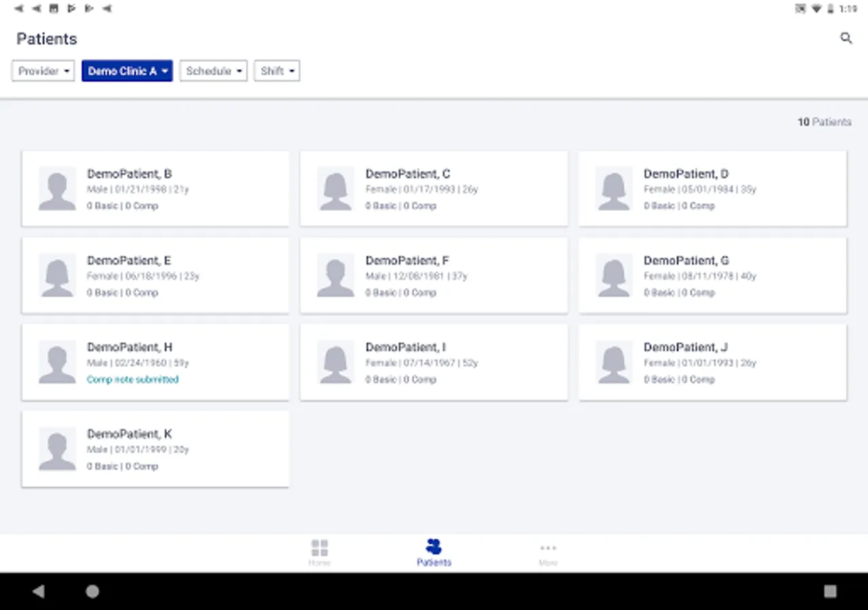
Task: Click Female 01/01/1993 26y details
Action: coord(700,363)
